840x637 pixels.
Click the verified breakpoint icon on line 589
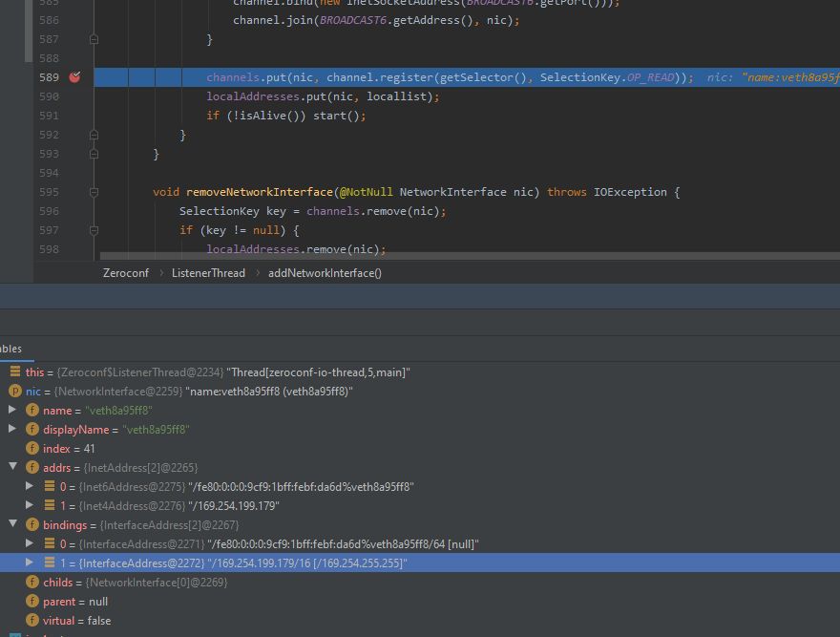pos(74,77)
